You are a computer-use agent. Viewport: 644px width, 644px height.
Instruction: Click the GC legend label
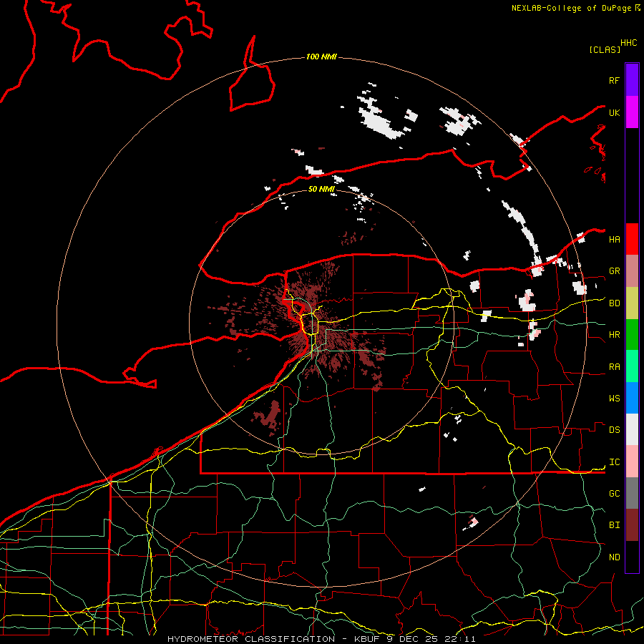[614, 494]
